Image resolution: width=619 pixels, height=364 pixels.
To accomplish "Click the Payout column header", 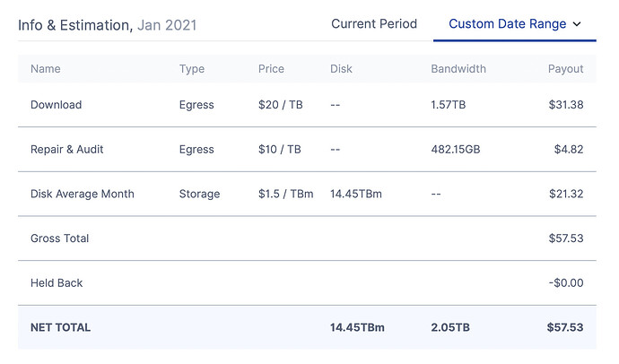I will coord(565,69).
